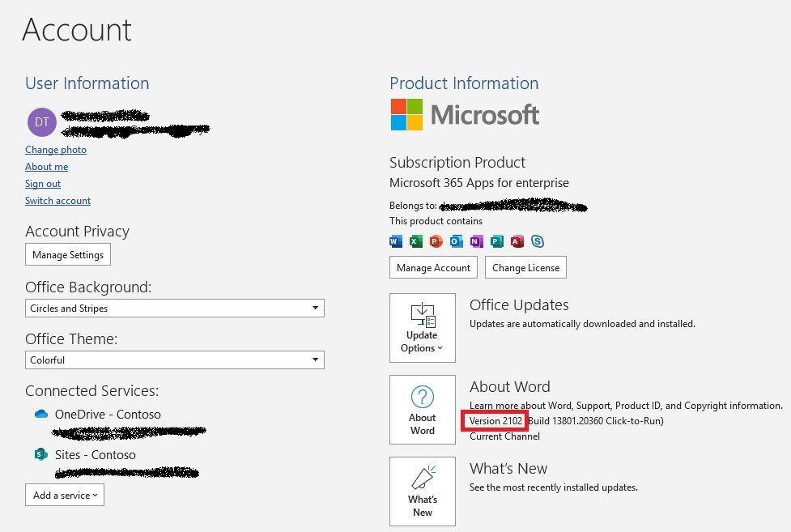The image size is (791, 532).
Task: Click the DT user avatar
Action: pos(42,122)
